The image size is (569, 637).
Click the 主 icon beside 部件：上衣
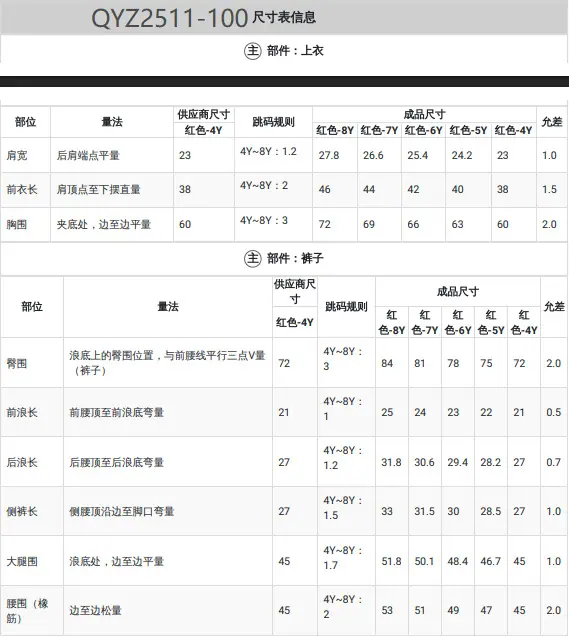253,51
